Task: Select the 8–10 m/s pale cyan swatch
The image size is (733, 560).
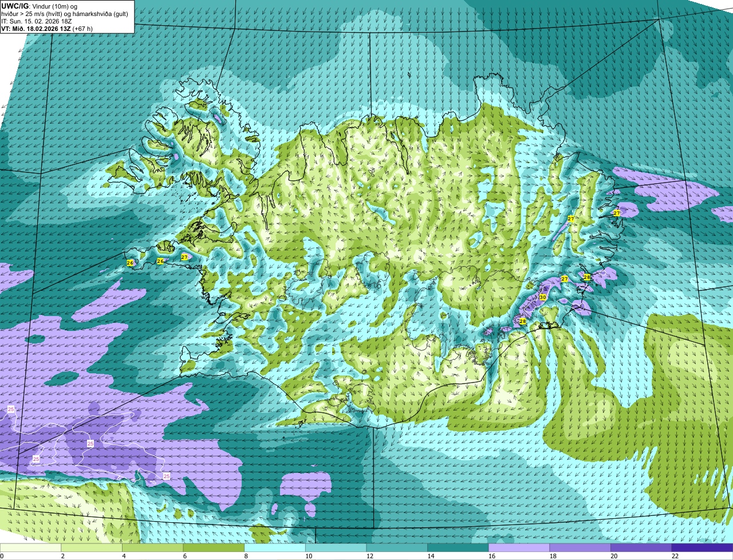Action: coord(275,548)
